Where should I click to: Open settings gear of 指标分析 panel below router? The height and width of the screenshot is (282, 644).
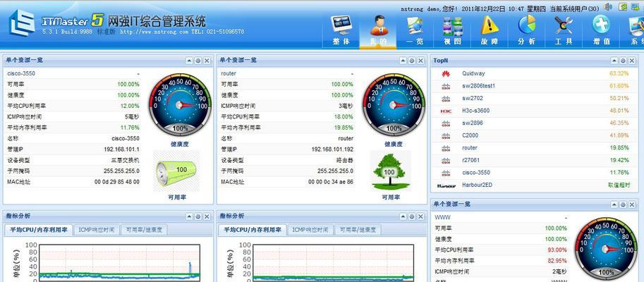point(411,216)
